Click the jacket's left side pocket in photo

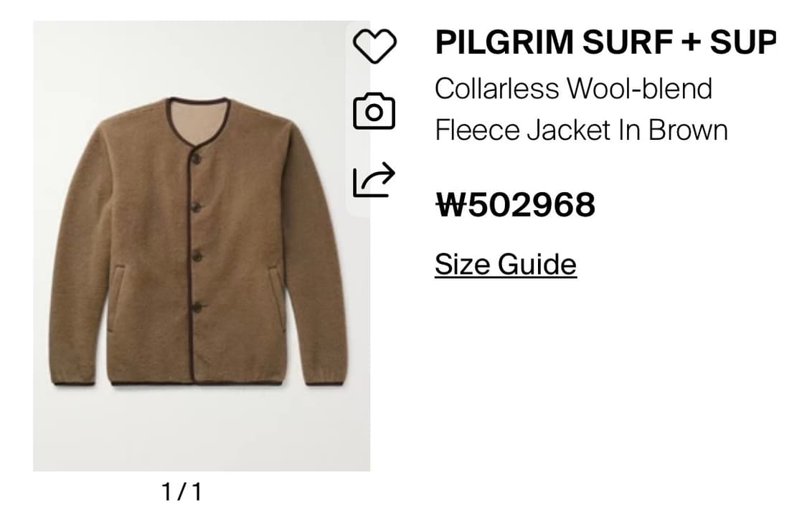click(117, 298)
